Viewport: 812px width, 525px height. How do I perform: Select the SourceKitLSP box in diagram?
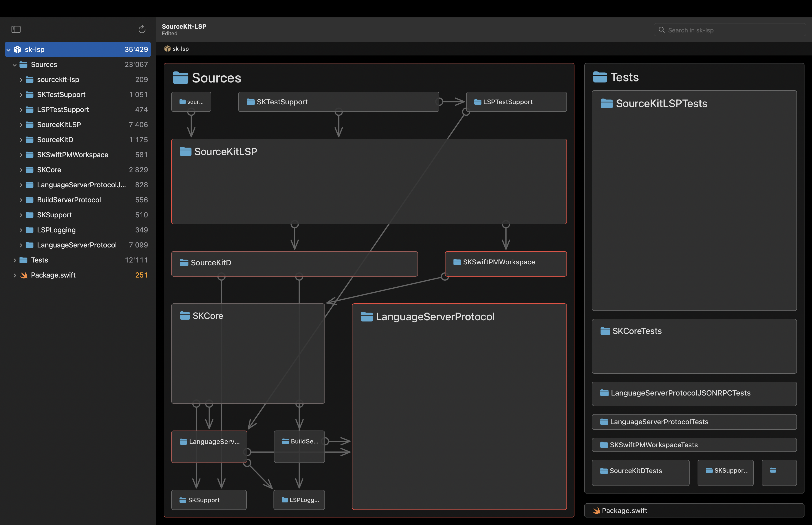[369, 181]
